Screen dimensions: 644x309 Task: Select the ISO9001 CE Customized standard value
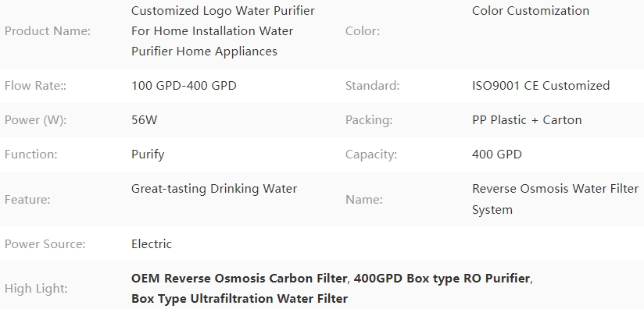(541, 86)
